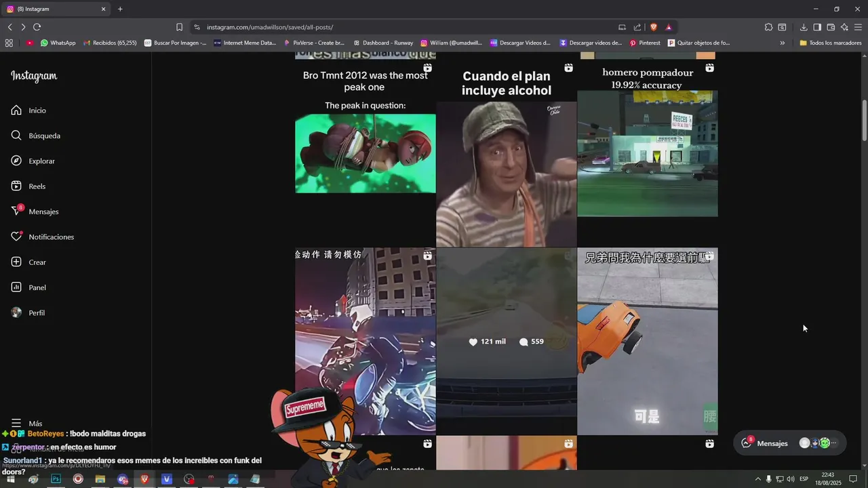This screenshot has width=868, height=488.
Task: Expand hidden bookmarks chevron
Action: coord(782,43)
